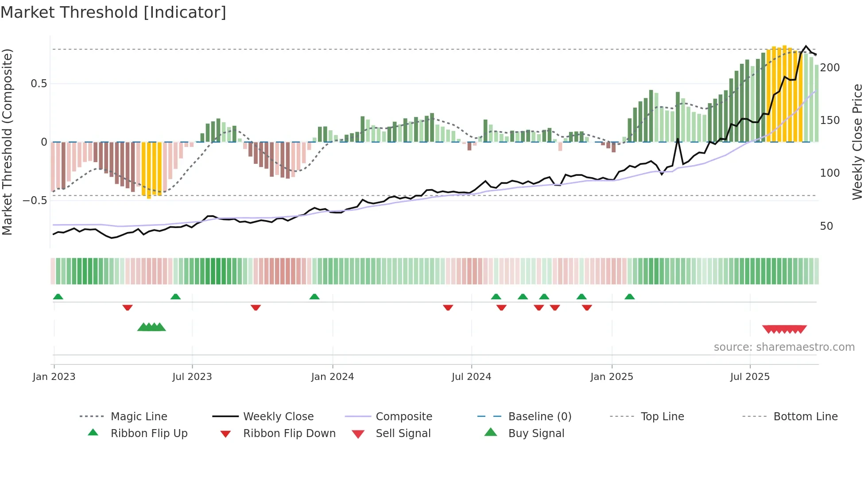The height and width of the screenshot is (488, 868).
Task: Click the first green ribbon flip-up marker
Action: pos(58,297)
